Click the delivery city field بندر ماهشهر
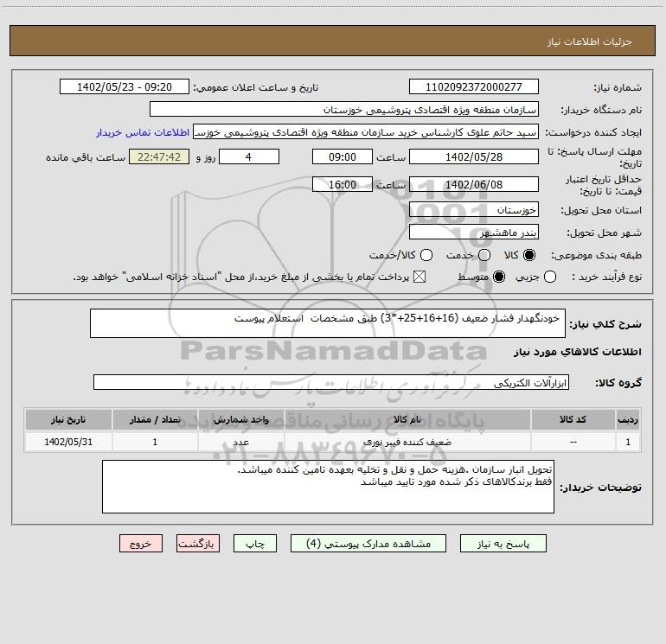 click(x=474, y=232)
